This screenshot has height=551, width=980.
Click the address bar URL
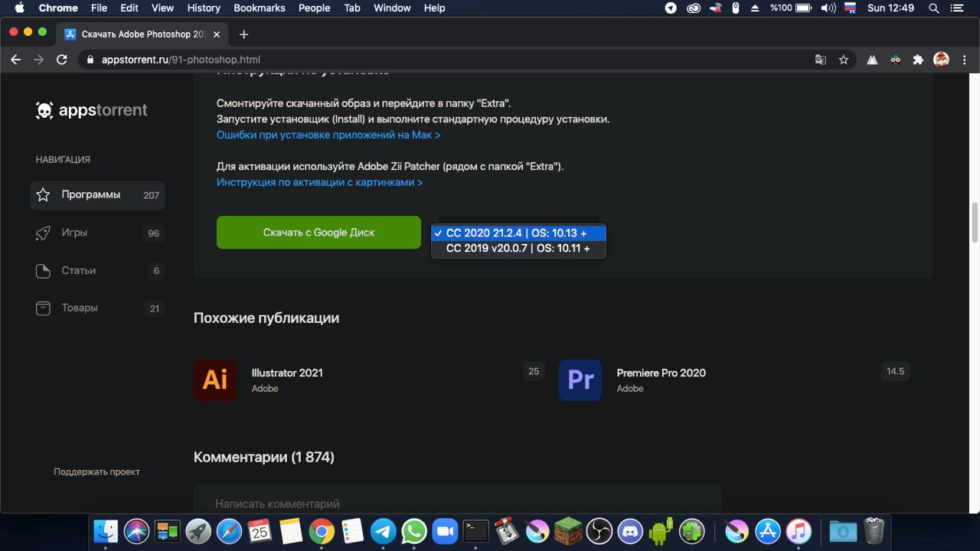tap(181, 60)
